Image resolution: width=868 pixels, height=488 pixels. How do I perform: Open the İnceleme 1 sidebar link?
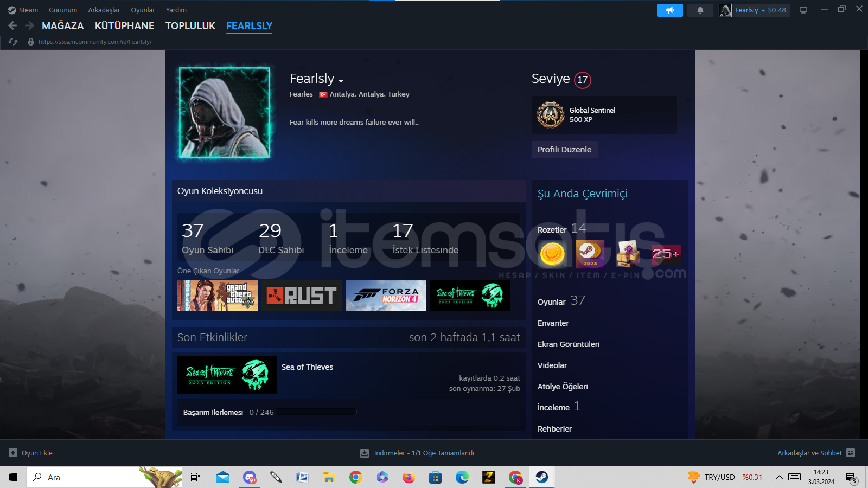coord(559,407)
